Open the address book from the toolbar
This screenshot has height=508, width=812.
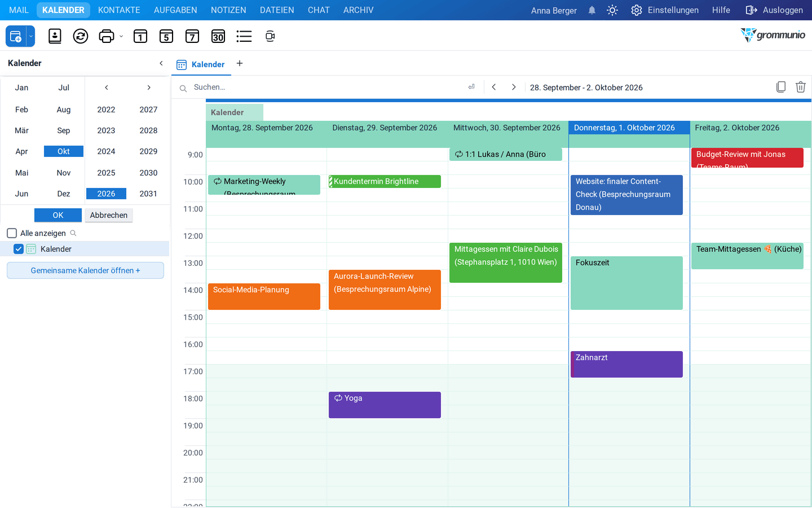55,36
